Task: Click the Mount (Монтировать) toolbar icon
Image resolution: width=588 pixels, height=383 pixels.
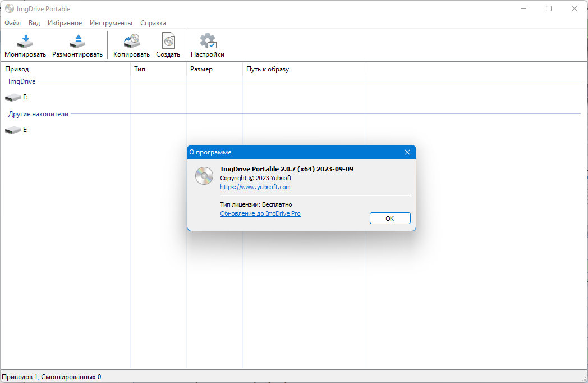Action: (25, 41)
